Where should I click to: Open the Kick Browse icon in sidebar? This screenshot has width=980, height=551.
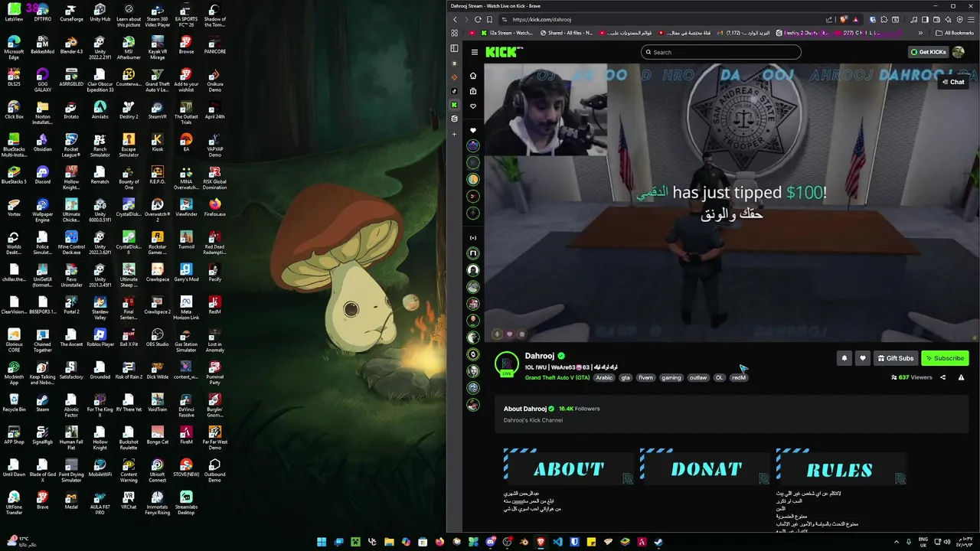tap(473, 91)
